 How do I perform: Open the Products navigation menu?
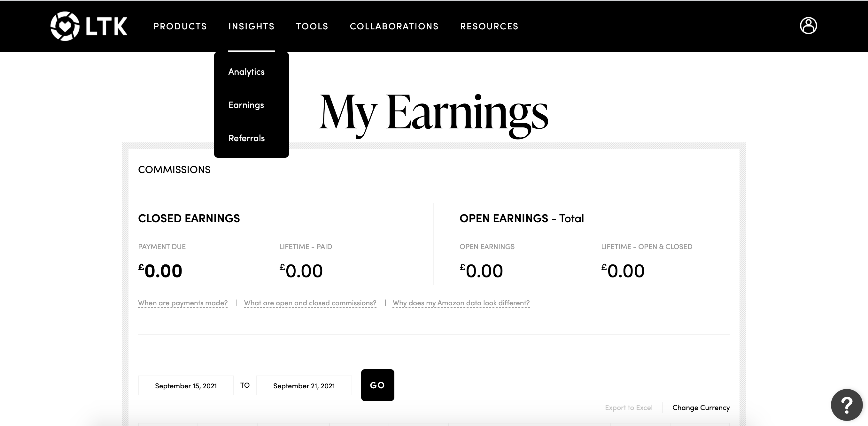click(180, 26)
